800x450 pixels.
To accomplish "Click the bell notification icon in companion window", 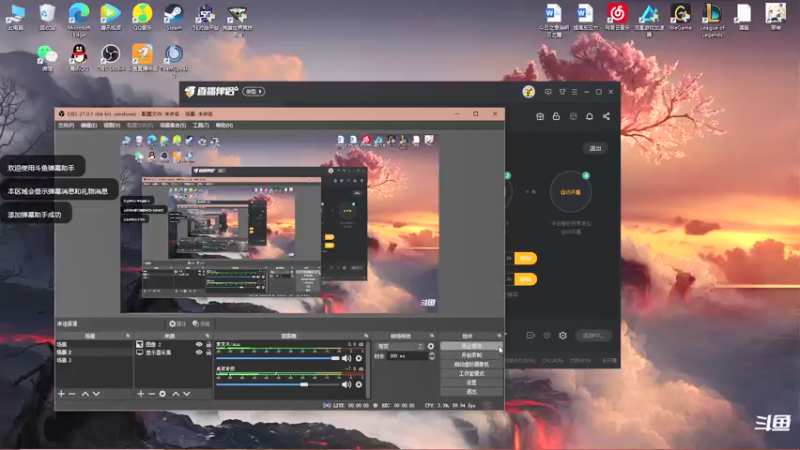I will (x=589, y=116).
